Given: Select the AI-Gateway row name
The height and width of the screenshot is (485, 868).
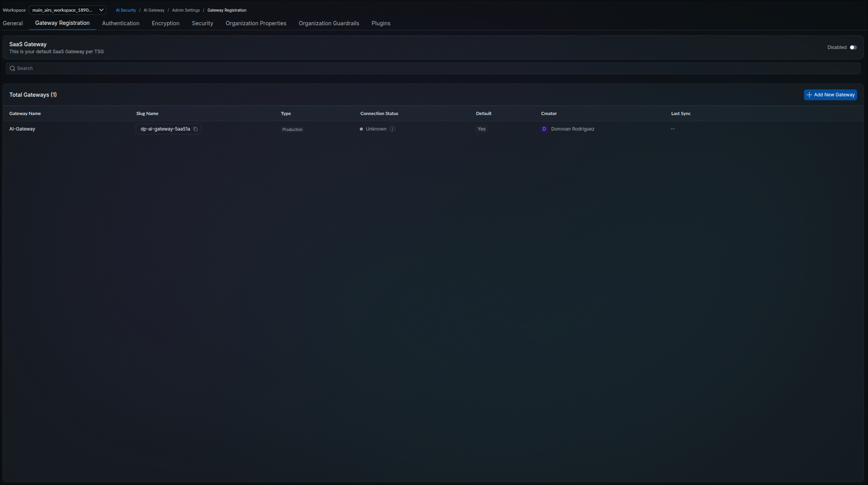Looking at the screenshot, I should [x=22, y=129].
